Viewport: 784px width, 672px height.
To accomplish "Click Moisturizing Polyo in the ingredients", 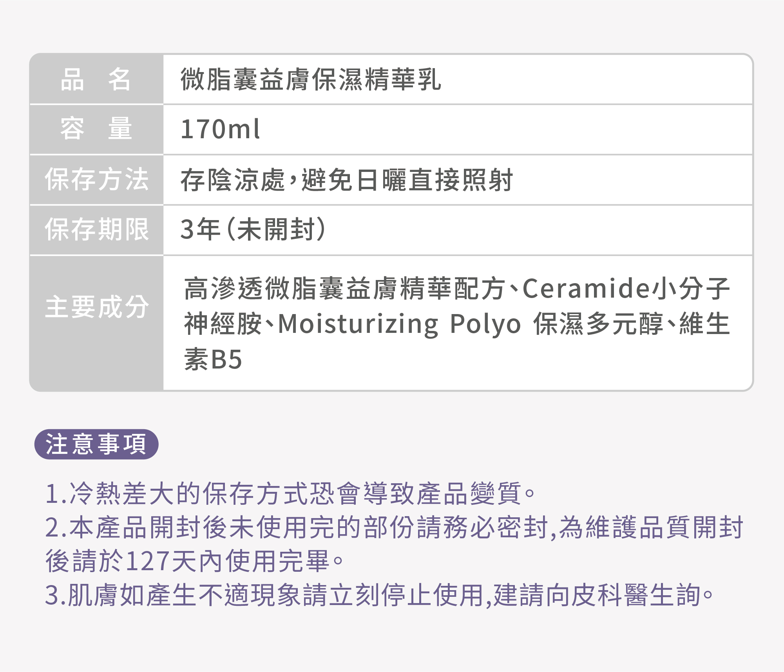I will click(399, 324).
